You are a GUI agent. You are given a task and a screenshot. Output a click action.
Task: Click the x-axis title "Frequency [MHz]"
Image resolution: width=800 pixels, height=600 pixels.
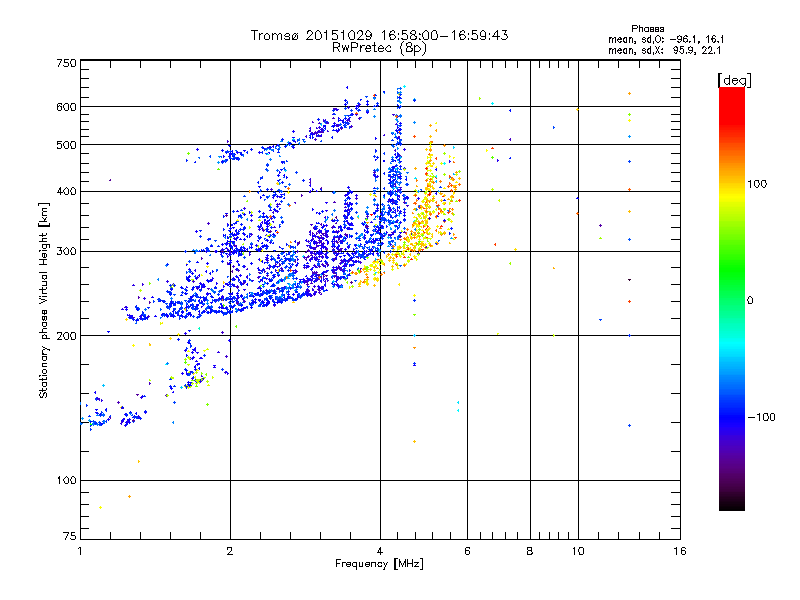tap(379, 564)
